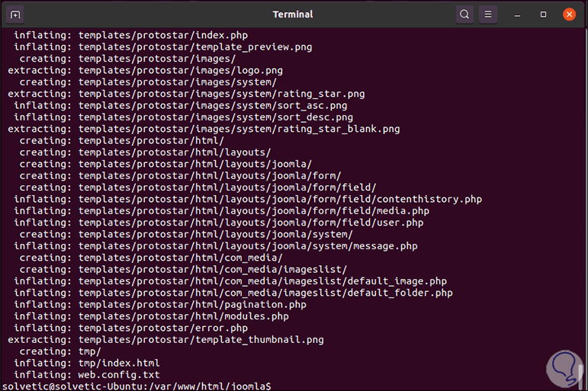588x391 pixels.
Task: Click the default_folder.php line
Action: click(x=265, y=293)
